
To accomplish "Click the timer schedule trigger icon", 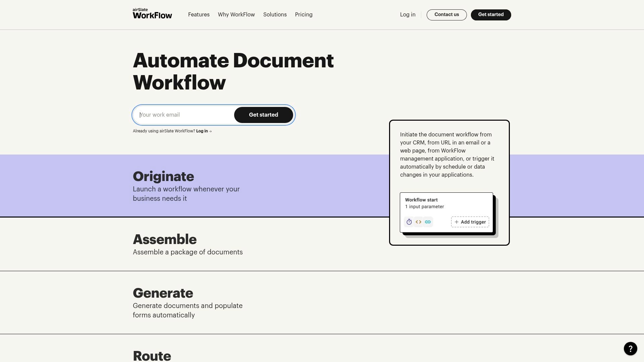I will tap(409, 222).
